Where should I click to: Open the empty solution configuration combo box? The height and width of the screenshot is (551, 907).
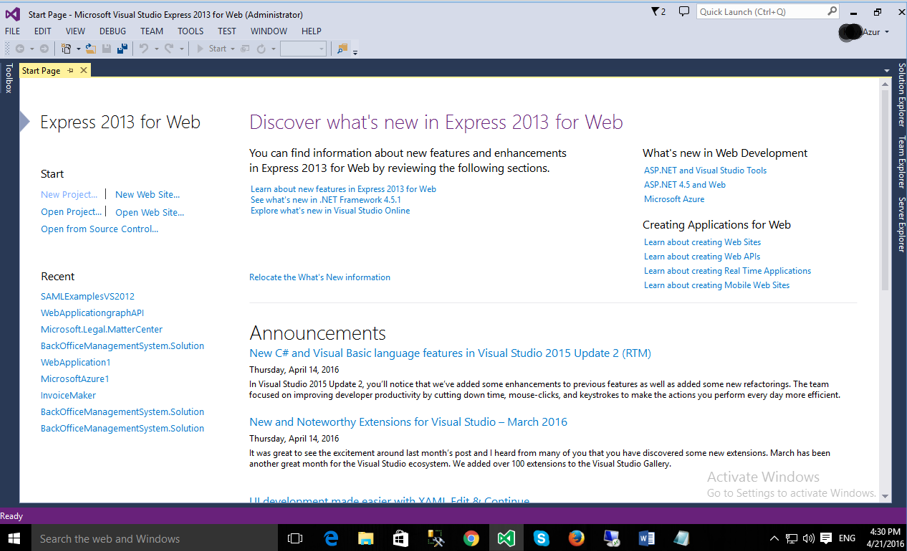pos(304,49)
